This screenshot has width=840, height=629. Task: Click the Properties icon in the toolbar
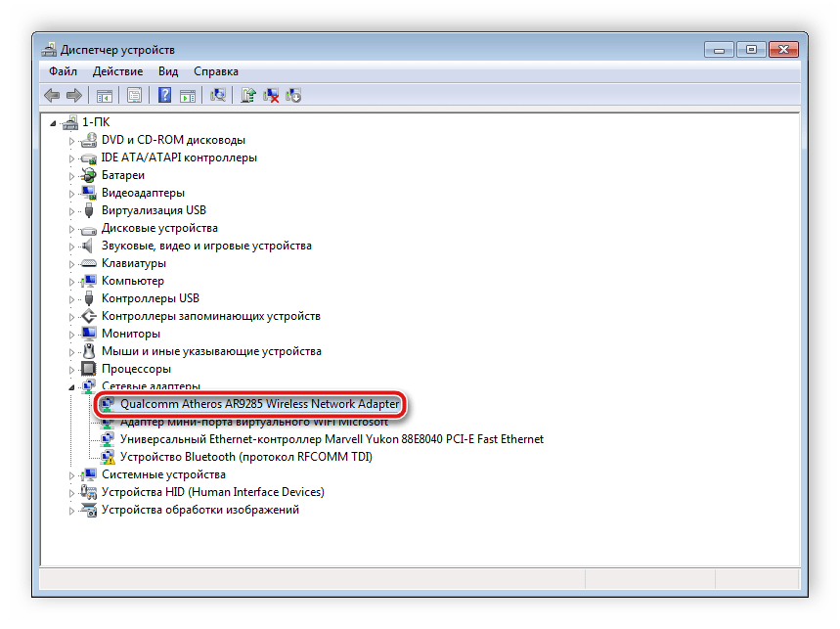pyautogui.click(x=134, y=95)
